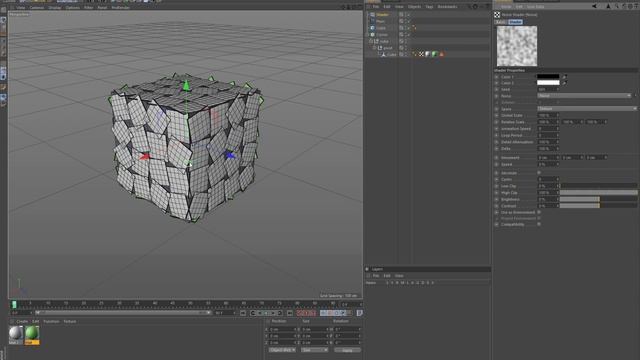Select the green material thumbnail
This screenshot has height=360, width=640.
point(32,335)
